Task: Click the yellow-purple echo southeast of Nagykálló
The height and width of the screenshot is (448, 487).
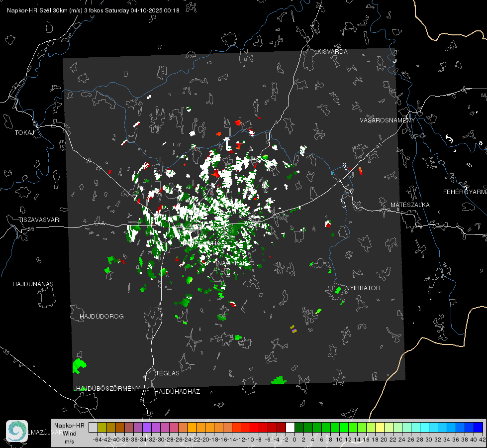Action: click(293, 329)
